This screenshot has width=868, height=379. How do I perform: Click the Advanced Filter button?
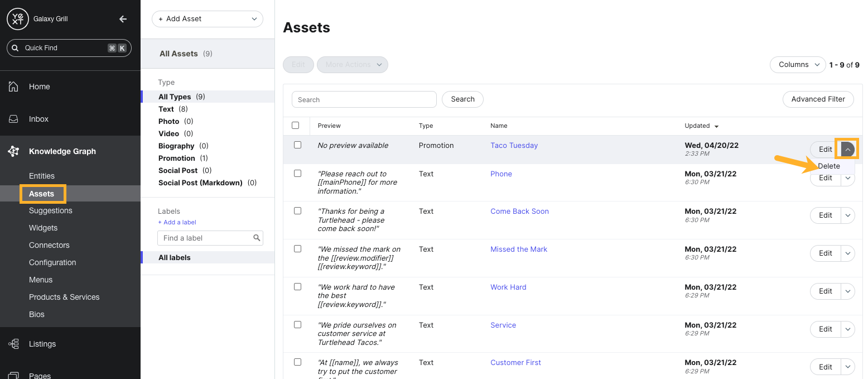click(818, 99)
